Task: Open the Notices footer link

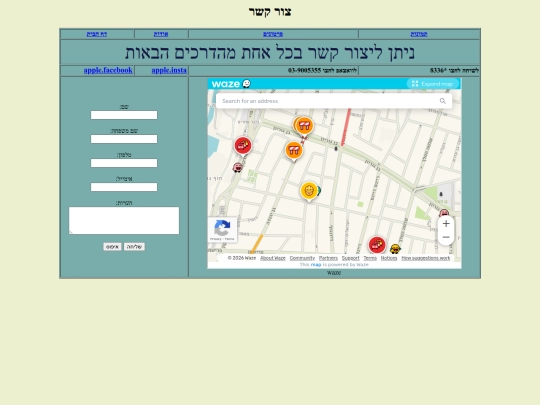Action: click(x=389, y=258)
